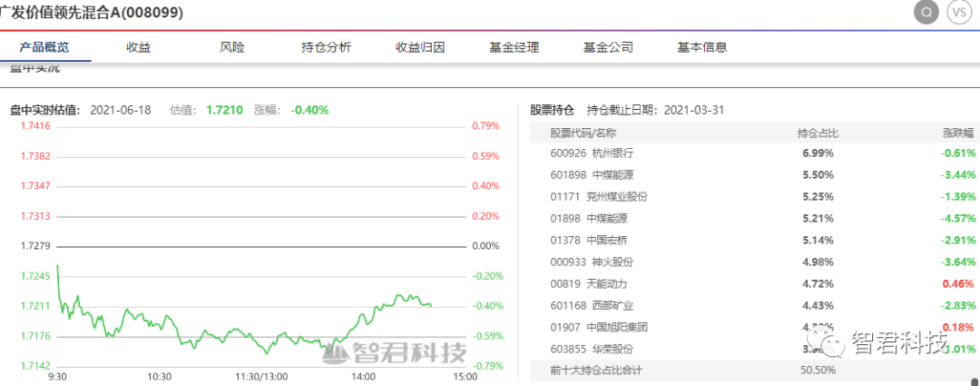Click time axis label 15:00
Screen dimensions: 980x386
tap(465, 377)
